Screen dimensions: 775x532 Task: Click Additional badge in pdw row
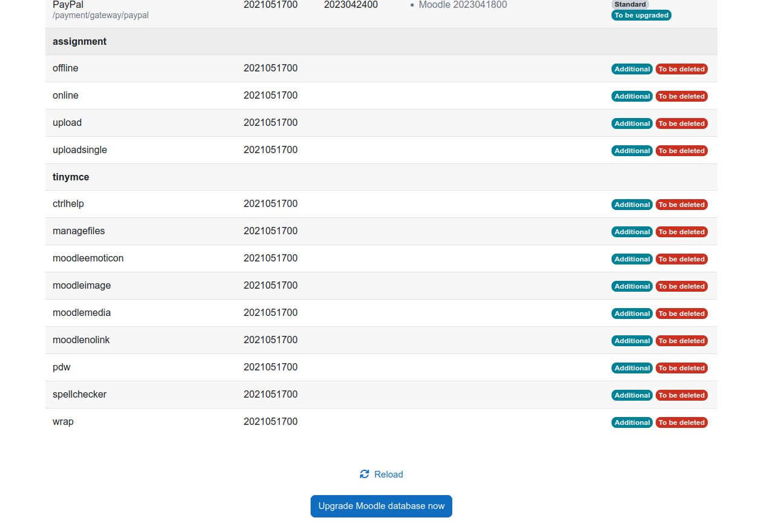632,368
